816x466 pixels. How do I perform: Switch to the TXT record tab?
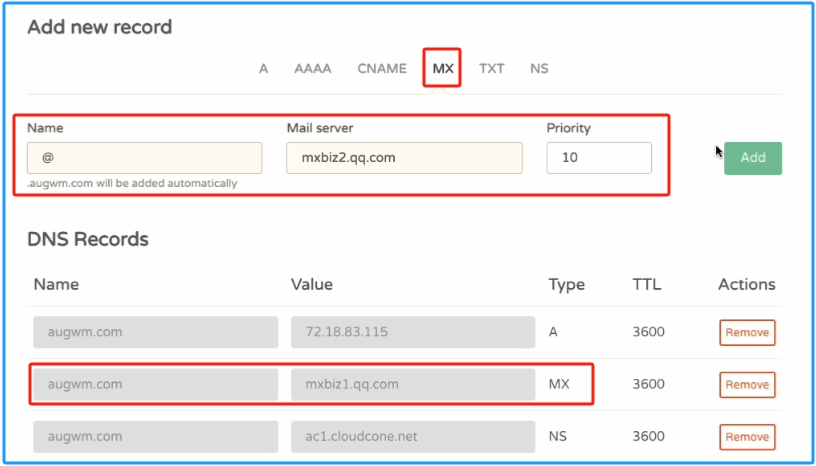tap(491, 69)
